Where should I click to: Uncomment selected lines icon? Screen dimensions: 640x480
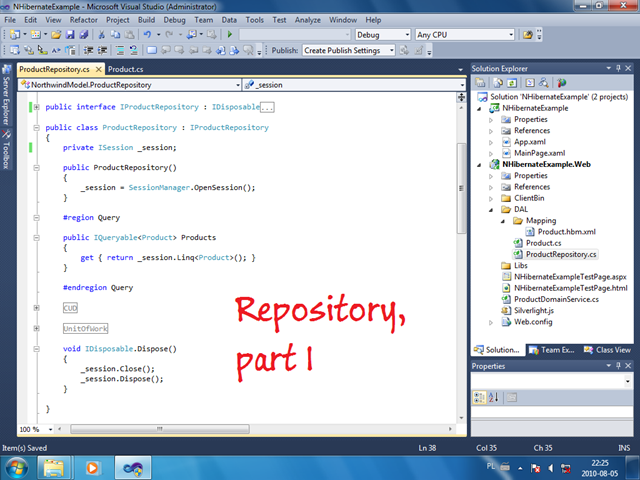click(133, 50)
